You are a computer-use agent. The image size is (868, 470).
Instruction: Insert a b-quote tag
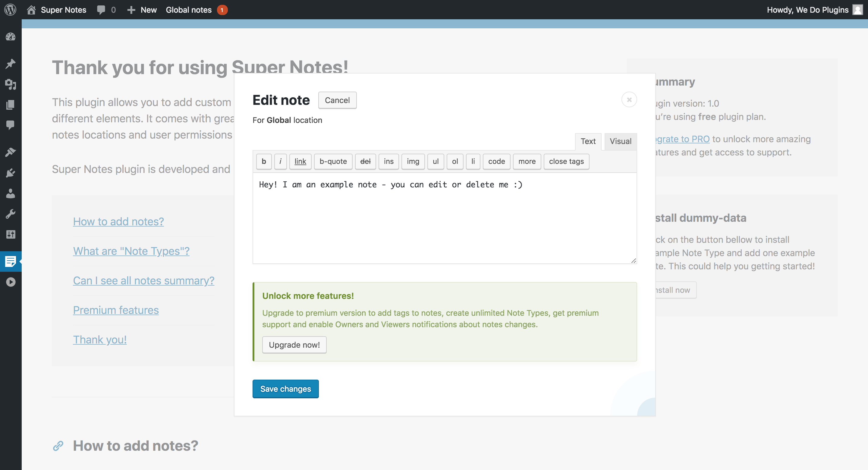[333, 161]
